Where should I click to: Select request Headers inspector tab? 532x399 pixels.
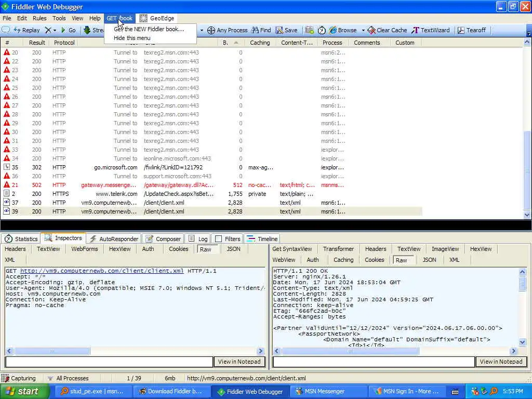click(x=15, y=249)
